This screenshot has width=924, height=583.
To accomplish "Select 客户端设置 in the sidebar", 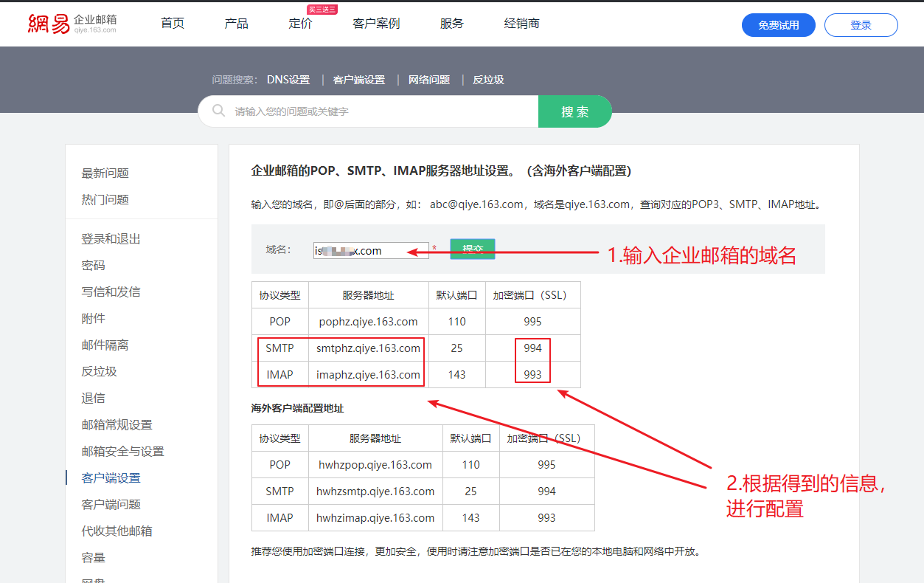I will pos(111,478).
